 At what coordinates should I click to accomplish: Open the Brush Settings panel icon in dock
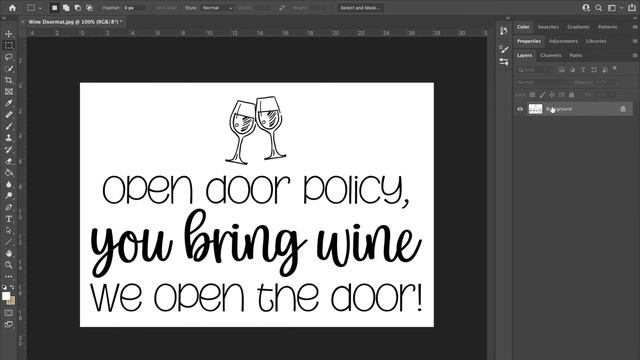(x=504, y=62)
